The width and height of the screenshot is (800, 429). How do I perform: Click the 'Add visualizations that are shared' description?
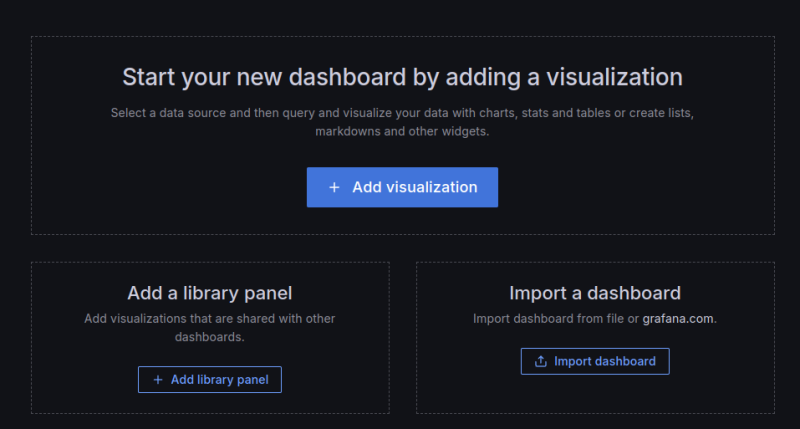(x=210, y=319)
